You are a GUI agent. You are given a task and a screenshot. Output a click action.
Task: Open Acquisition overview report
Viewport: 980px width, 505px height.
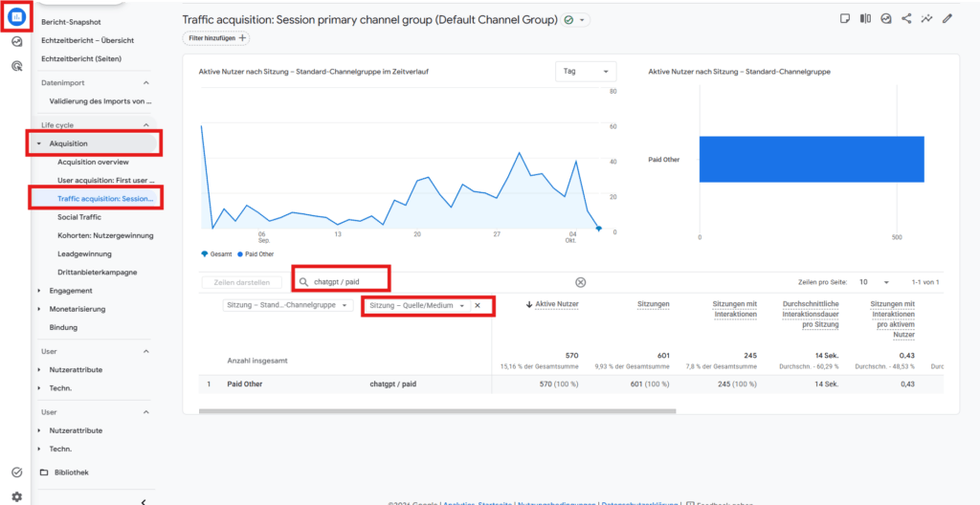[93, 162]
